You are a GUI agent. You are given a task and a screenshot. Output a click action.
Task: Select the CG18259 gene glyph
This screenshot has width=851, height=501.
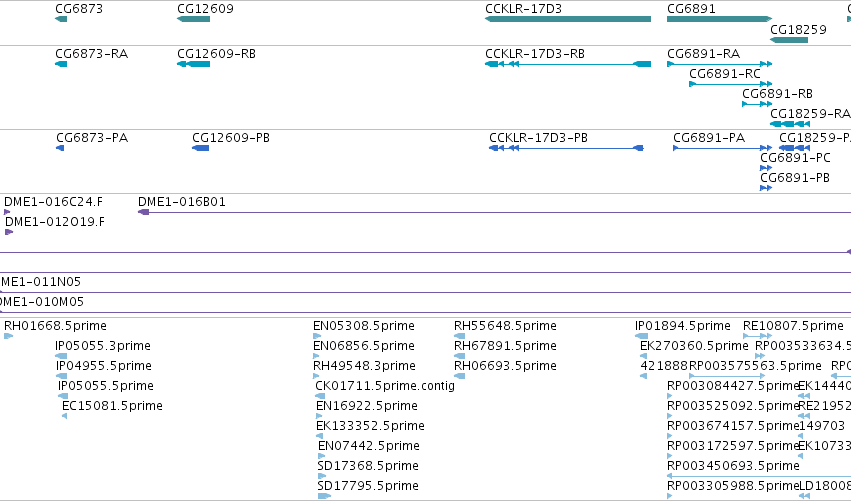pos(789,40)
